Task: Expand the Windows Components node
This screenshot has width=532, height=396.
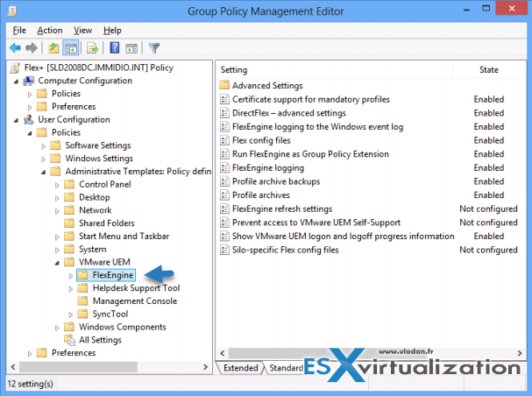Action: tap(57, 328)
